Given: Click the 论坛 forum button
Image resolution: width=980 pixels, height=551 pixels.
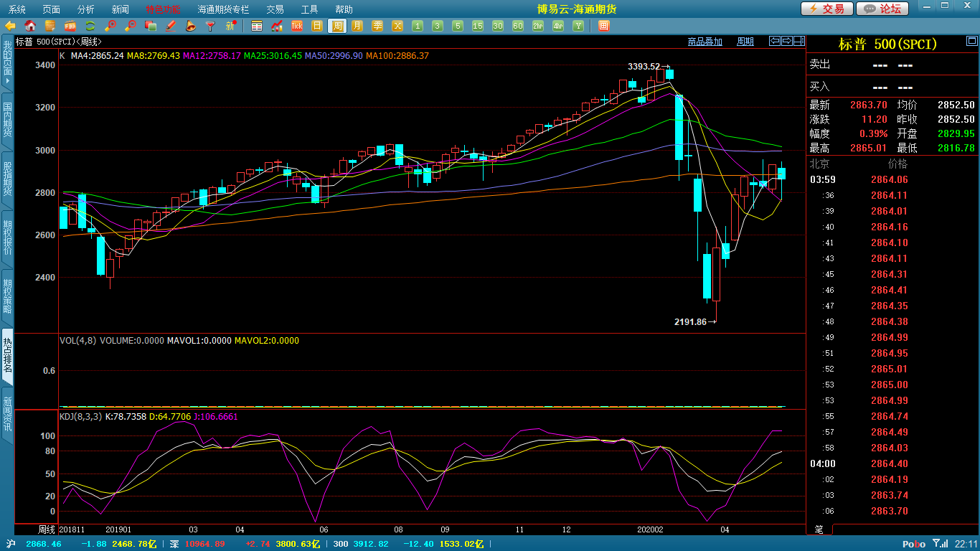Looking at the screenshot, I should [x=882, y=9].
